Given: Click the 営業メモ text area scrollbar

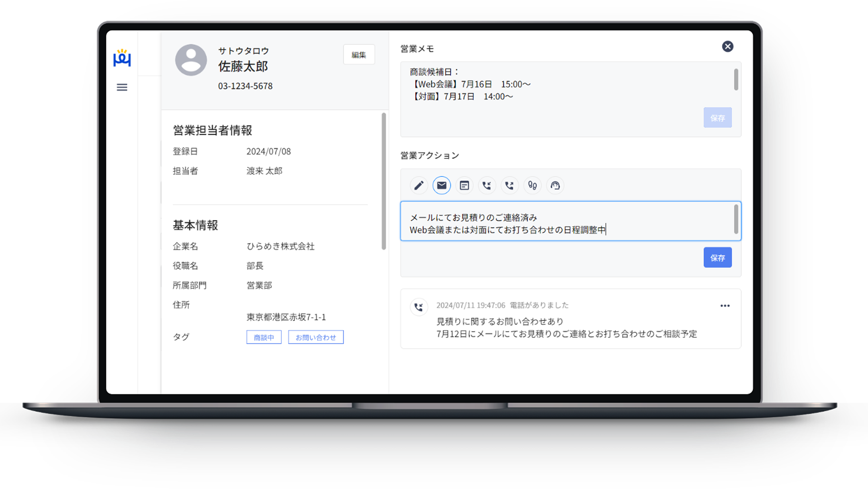Looking at the screenshot, I should pos(736,80).
